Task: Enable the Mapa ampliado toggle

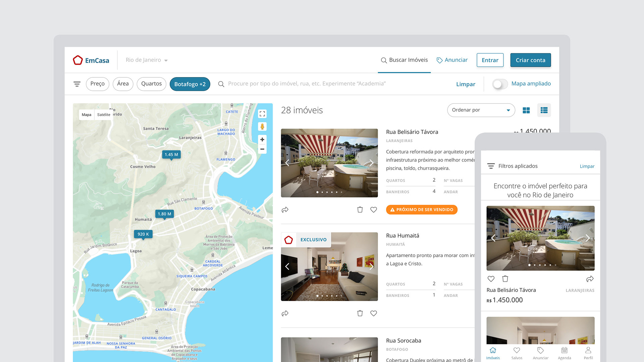Action: [x=500, y=84]
